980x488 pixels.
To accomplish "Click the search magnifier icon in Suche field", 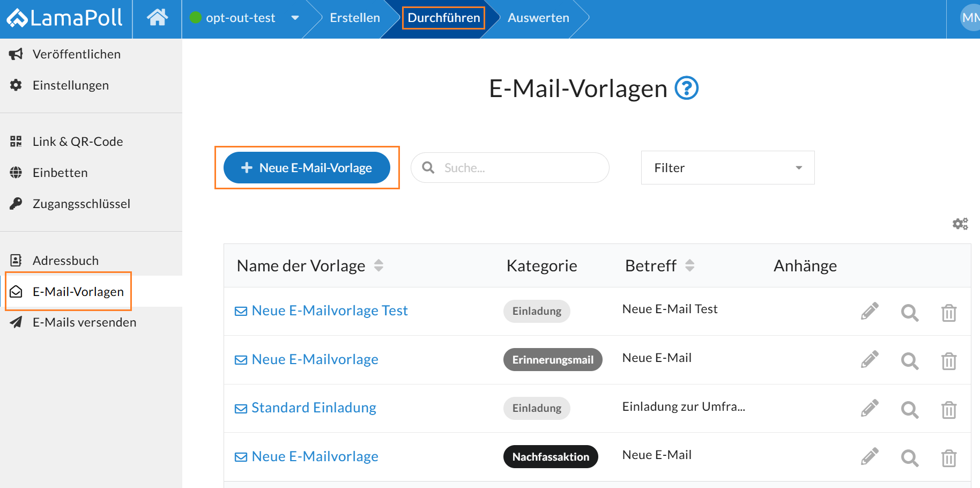I will coord(428,168).
